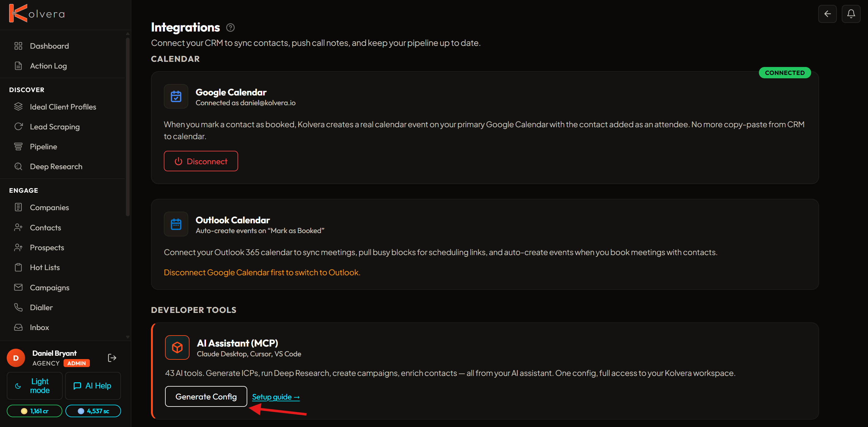Select Companies in sidebar

[x=50, y=207]
